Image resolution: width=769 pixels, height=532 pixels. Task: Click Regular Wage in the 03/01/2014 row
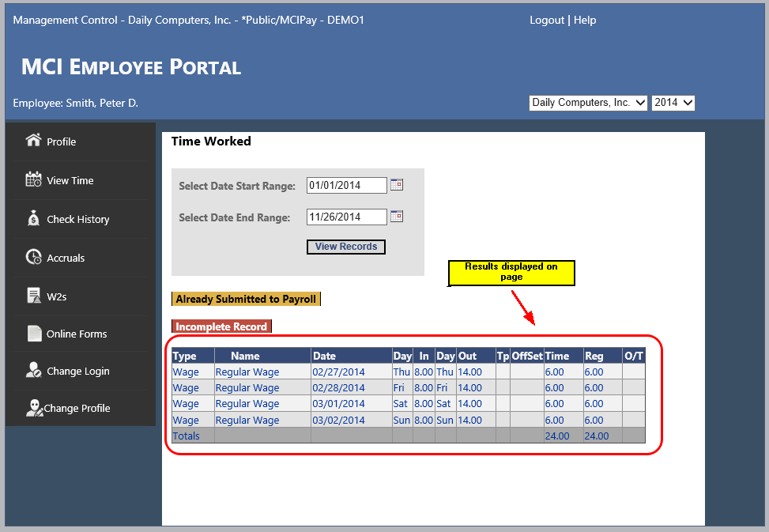(x=247, y=404)
